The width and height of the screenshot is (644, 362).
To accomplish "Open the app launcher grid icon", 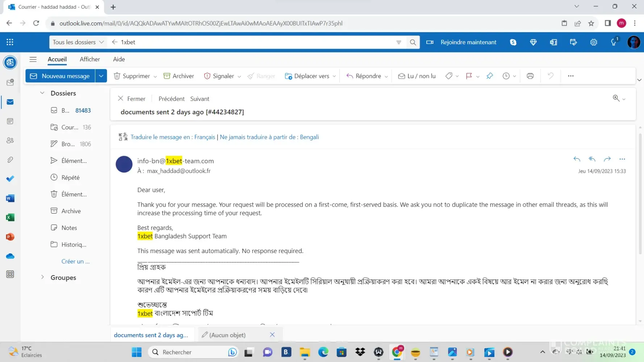I will (10, 42).
